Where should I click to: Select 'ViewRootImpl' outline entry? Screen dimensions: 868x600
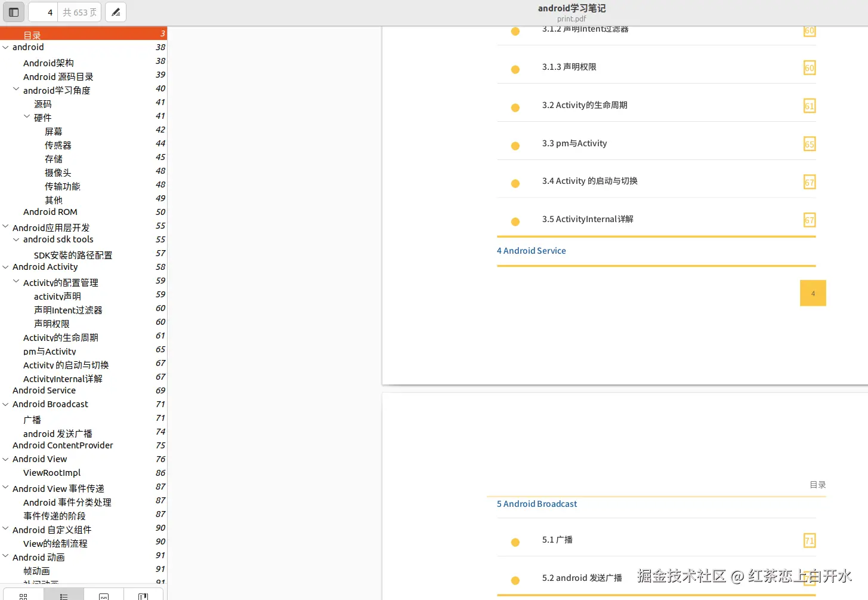pyautogui.click(x=52, y=473)
